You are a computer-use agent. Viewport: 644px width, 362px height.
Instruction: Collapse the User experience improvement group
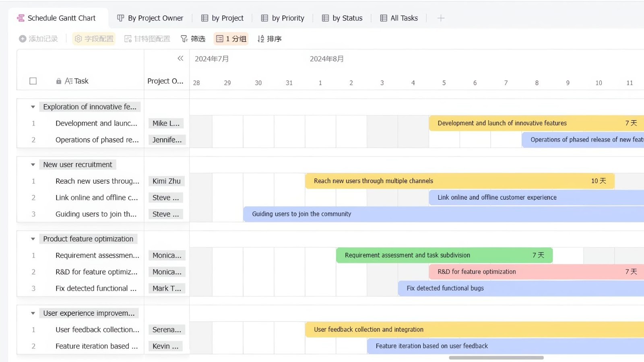click(x=33, y=313)
